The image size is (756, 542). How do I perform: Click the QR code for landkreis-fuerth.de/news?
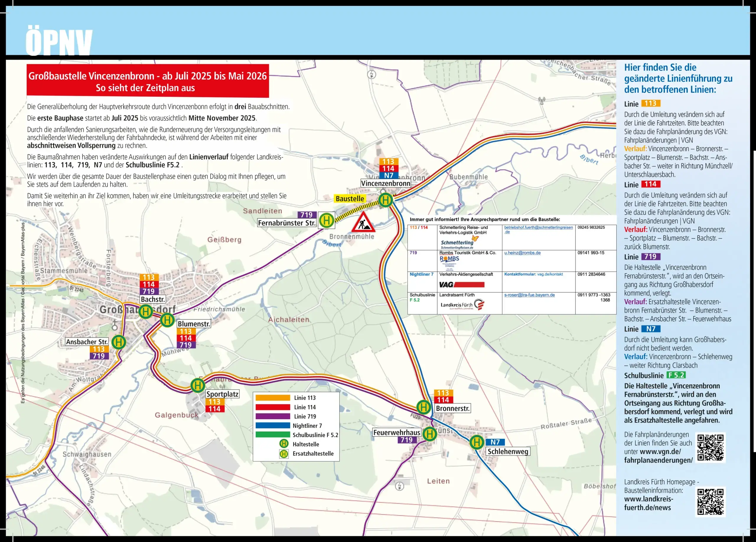710,502
